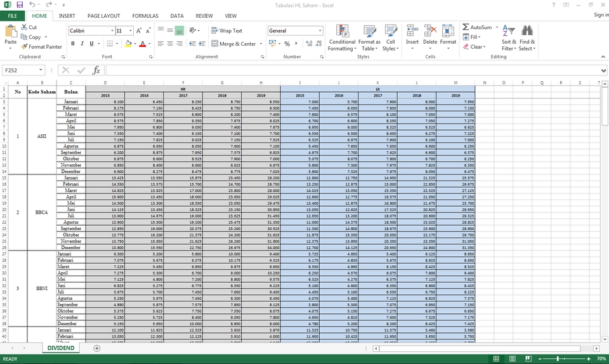Image resolution: width=609 pixels, height=364 pixels.
Task: Open Conditional Formatting
Action: click(342, 37)
